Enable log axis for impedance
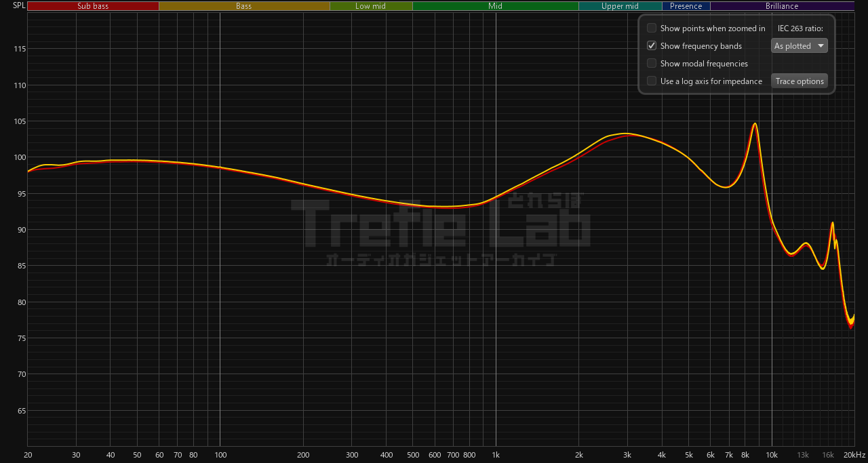Screen dimensions: 868x463 coord(652,81)
